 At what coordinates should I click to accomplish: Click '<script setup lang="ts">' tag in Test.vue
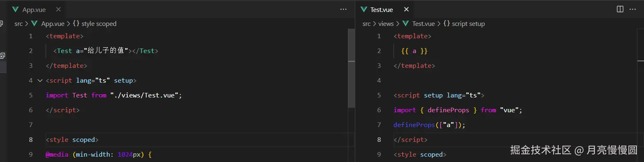tap(439, 95)
